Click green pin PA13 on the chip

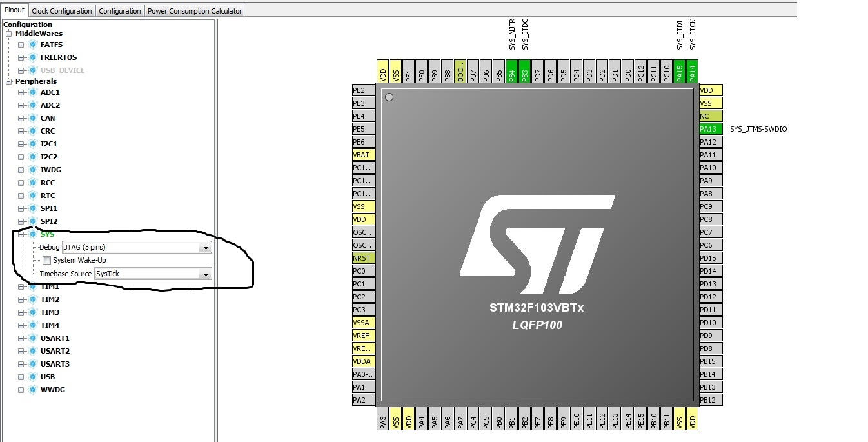(711, 129)
